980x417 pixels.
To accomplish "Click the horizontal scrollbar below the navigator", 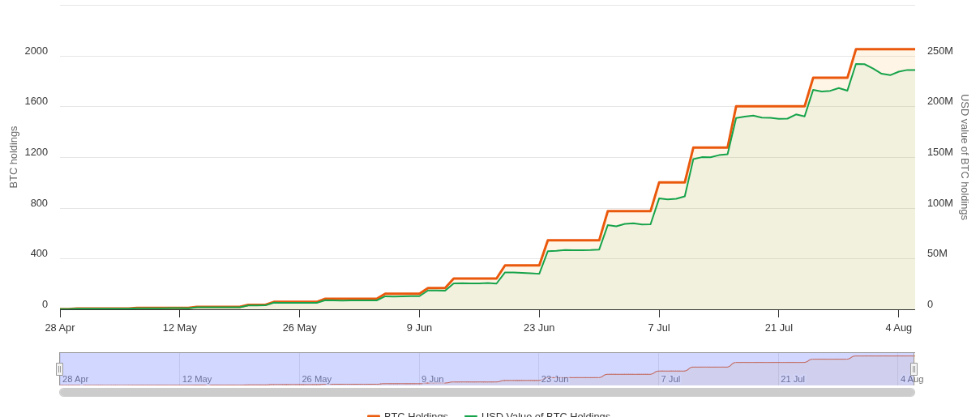I will 486,393.
